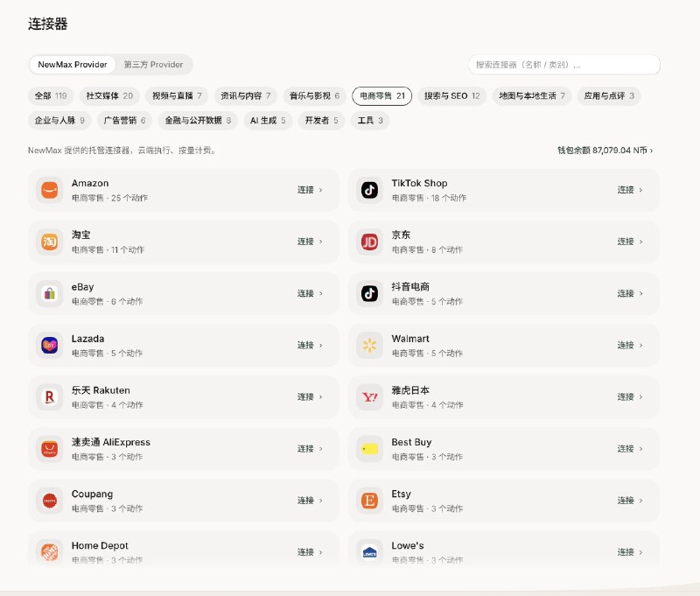700x596 pixels.
Task: Focus the 搜索连接器 search field
Action: pyautogui.click(x=564, y=65)
